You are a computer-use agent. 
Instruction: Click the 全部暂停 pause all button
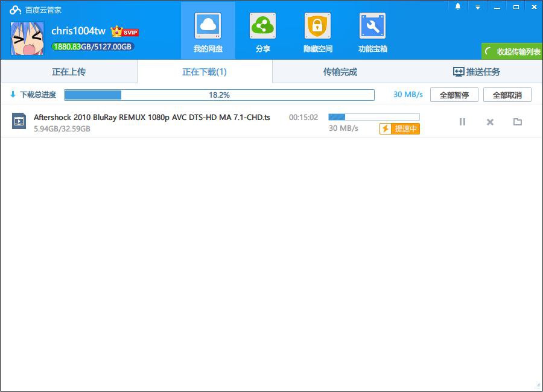coord(454,95)
